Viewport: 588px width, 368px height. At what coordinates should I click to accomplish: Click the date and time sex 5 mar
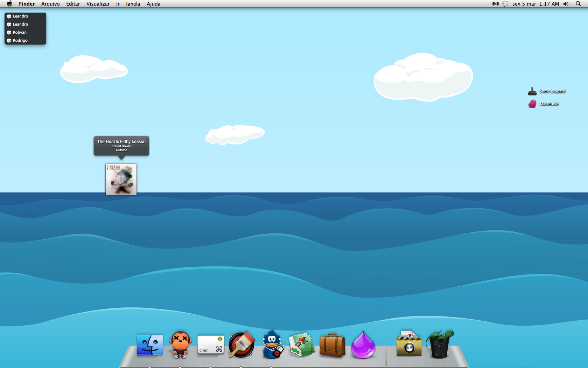pyautogui.click(x=536, y=4)
